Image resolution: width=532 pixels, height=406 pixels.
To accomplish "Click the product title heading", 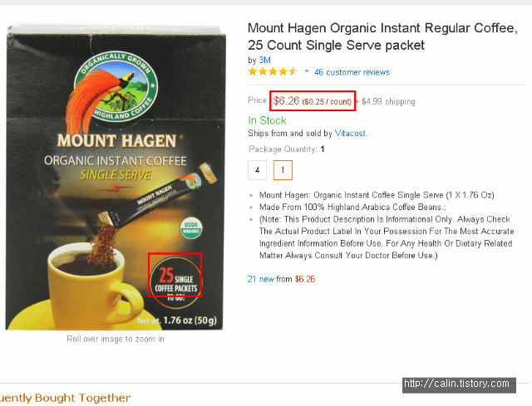I will coord(382,37).
